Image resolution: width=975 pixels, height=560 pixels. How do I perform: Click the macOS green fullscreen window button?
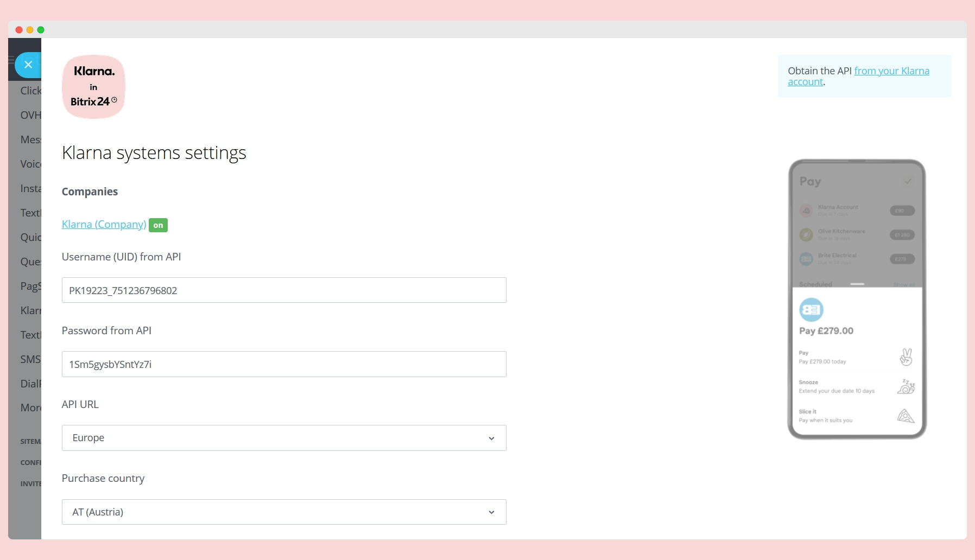[41, 30]
